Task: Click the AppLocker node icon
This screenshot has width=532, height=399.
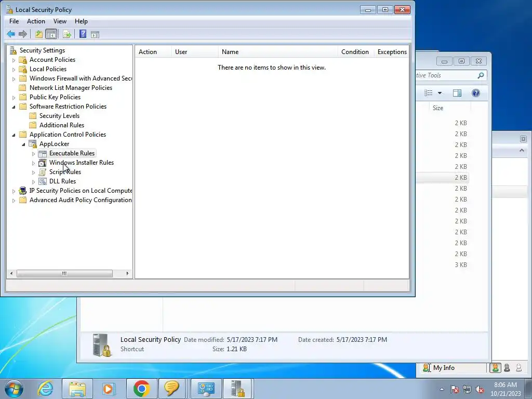Action: click(33, 144)
